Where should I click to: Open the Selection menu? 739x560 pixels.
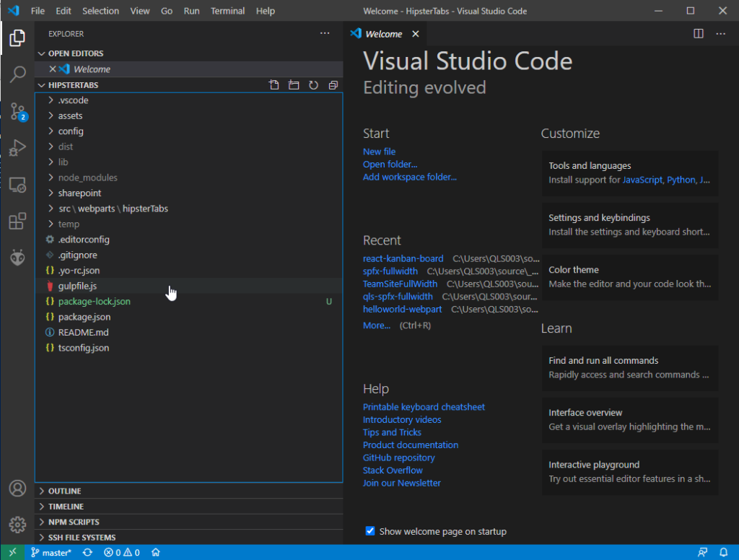pos(100,11)
